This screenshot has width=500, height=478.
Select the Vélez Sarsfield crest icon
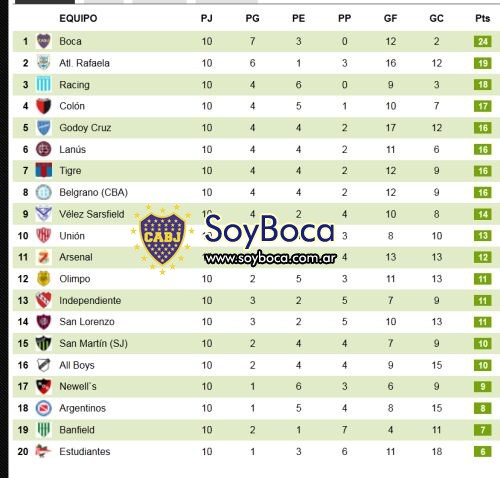[x=44, y=214]
